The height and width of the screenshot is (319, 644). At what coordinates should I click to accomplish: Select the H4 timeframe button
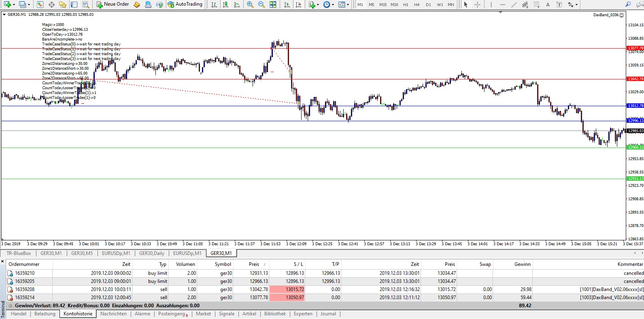pyautogui.click(x=417, y=4)
